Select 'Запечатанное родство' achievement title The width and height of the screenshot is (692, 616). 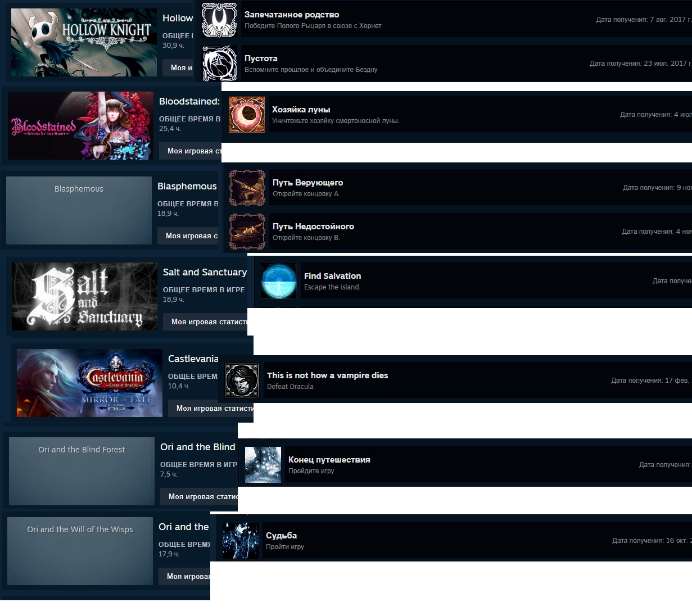[x=292, y=15]
